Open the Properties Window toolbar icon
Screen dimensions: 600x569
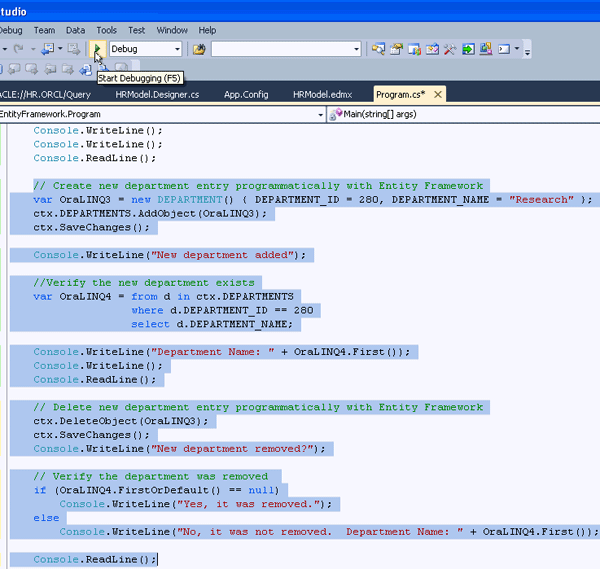[396, 48]
